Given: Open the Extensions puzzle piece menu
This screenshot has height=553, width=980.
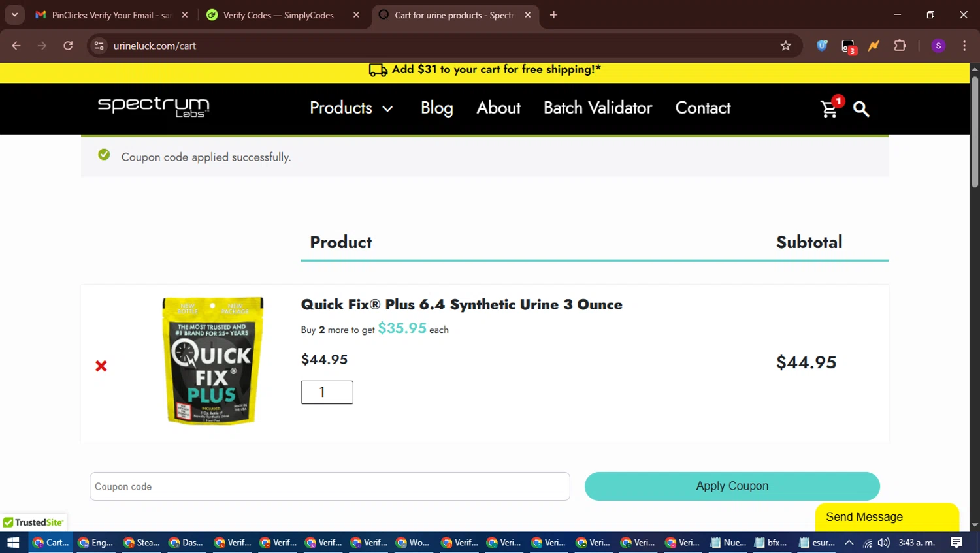Looking at the screenshot, I should tap(900, 46).
